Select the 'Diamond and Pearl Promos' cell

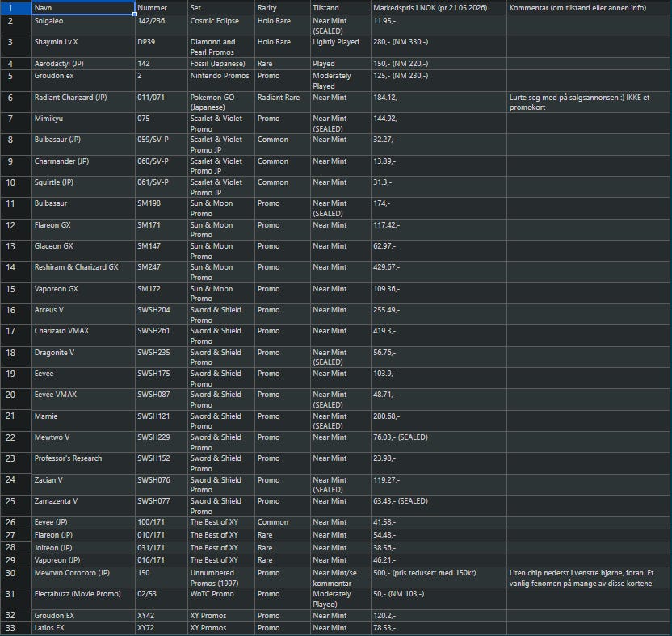point(221,47)
